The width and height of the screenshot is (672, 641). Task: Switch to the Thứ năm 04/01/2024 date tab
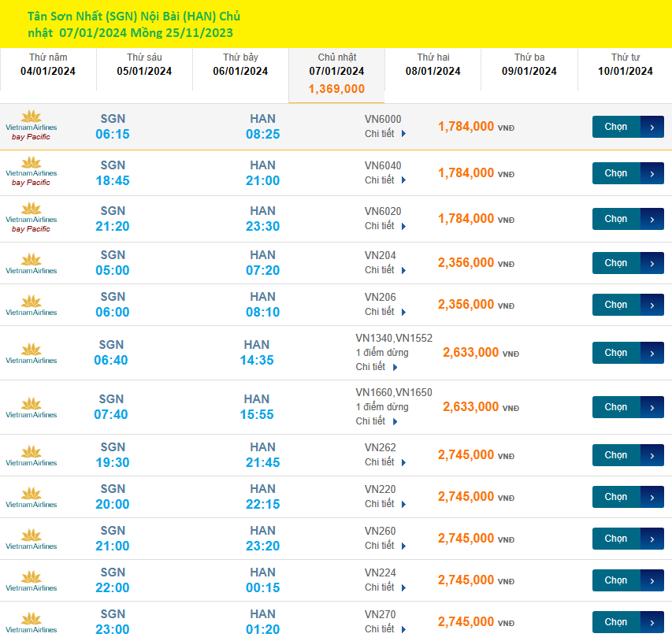coord(48,65)
